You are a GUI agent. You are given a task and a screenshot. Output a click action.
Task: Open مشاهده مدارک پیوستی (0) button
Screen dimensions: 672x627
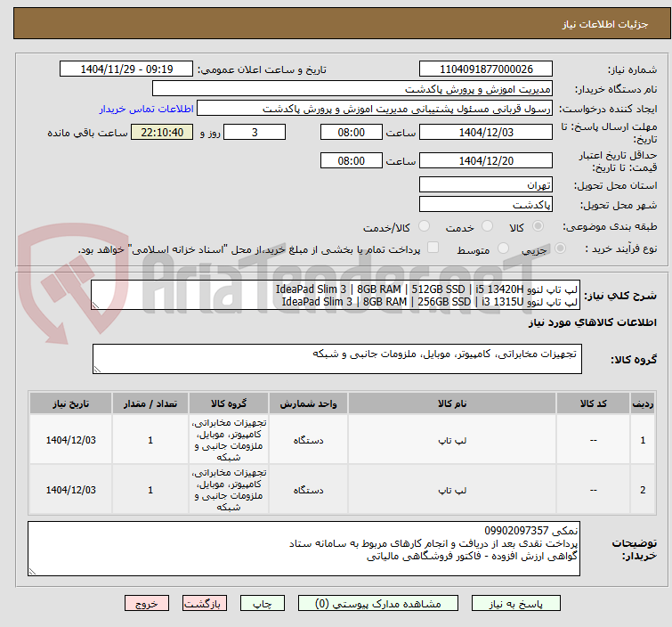(x=377, y=603)
